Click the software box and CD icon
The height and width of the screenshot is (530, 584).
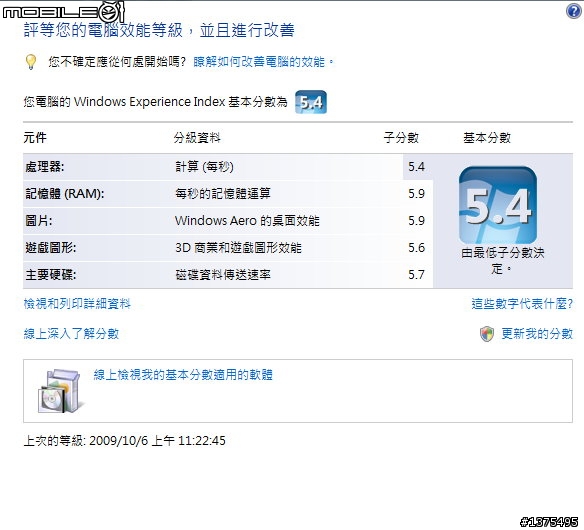(x=60, y=391)
